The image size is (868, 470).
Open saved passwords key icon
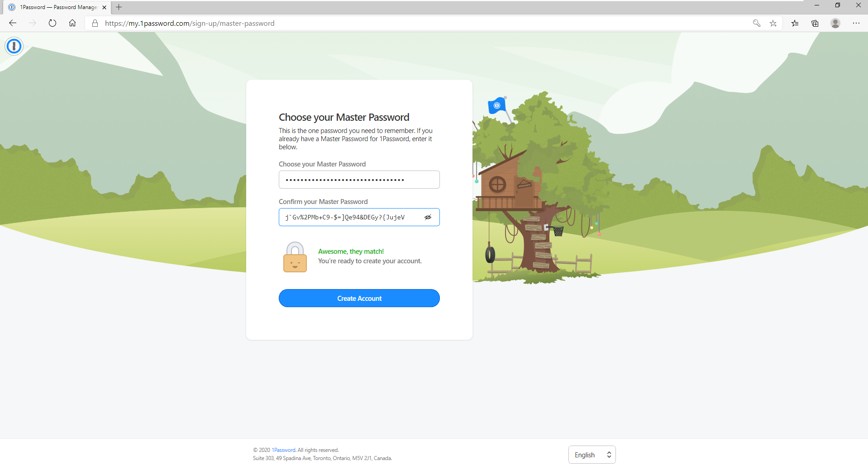coord(757,23)
